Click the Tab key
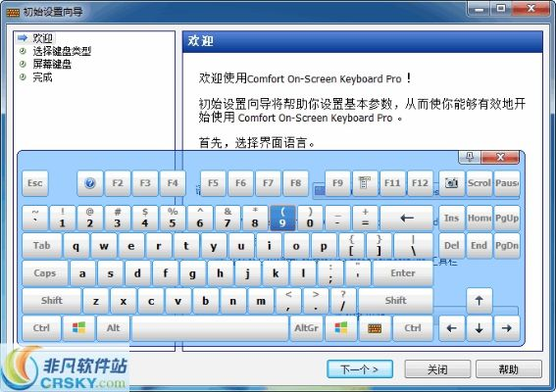The image size is (556, 392). pyautogui.click(x=41, y=246)
